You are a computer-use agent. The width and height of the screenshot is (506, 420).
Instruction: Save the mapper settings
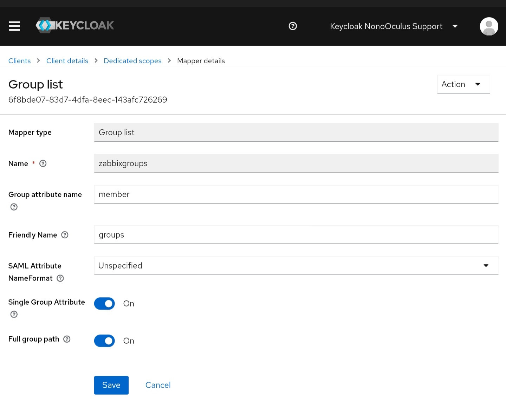coord(111,385)
